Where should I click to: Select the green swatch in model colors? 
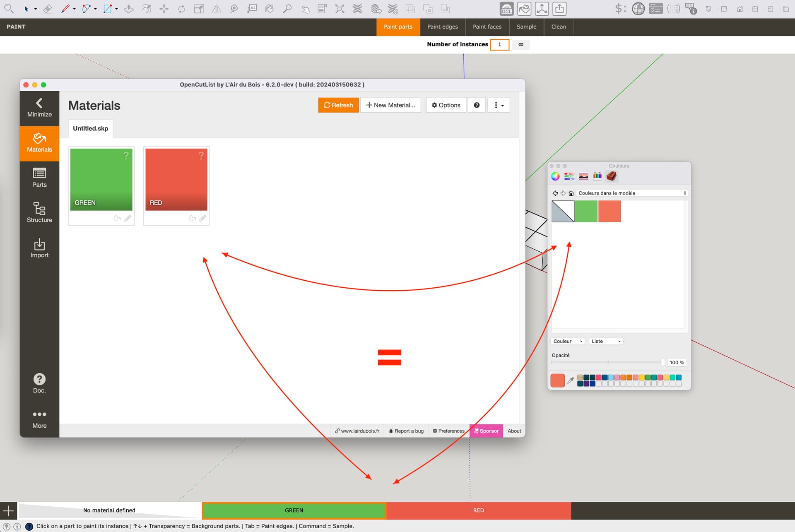pos(586,211)
